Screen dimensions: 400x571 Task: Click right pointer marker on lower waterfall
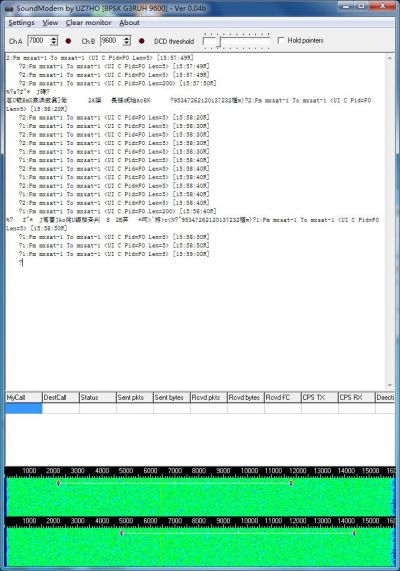(x=354, y=533)
